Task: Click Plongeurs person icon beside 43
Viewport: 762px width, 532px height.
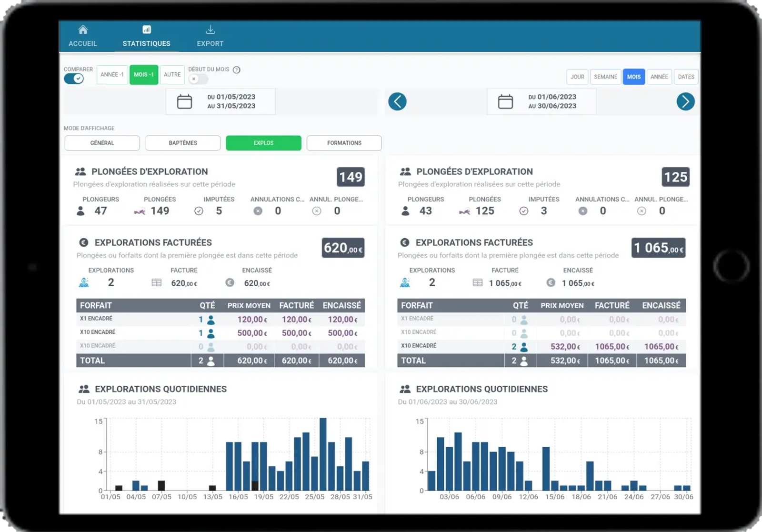Action: pos(405,211)
